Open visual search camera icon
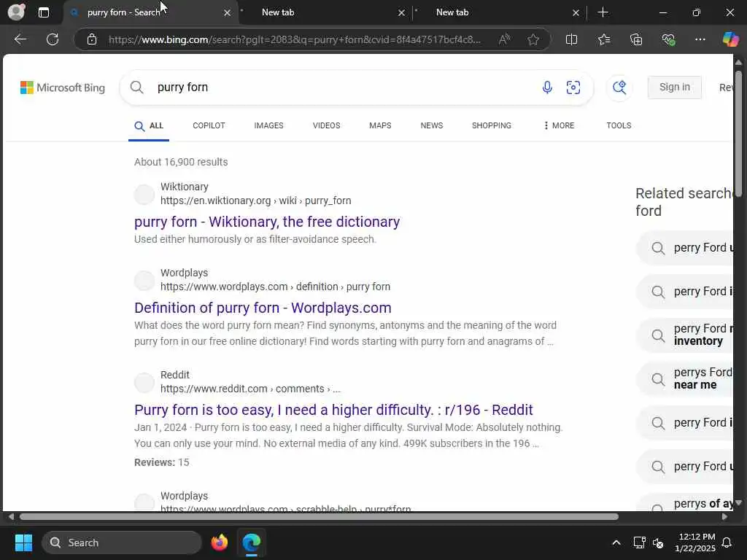The height and width of the screenshot is (560, 747). tap(573, 87)
